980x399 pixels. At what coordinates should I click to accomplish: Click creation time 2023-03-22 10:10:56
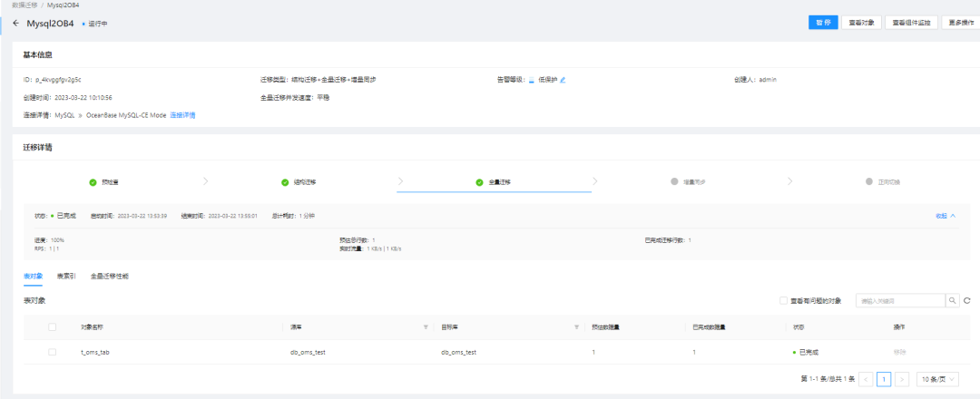tap(83, 97)
